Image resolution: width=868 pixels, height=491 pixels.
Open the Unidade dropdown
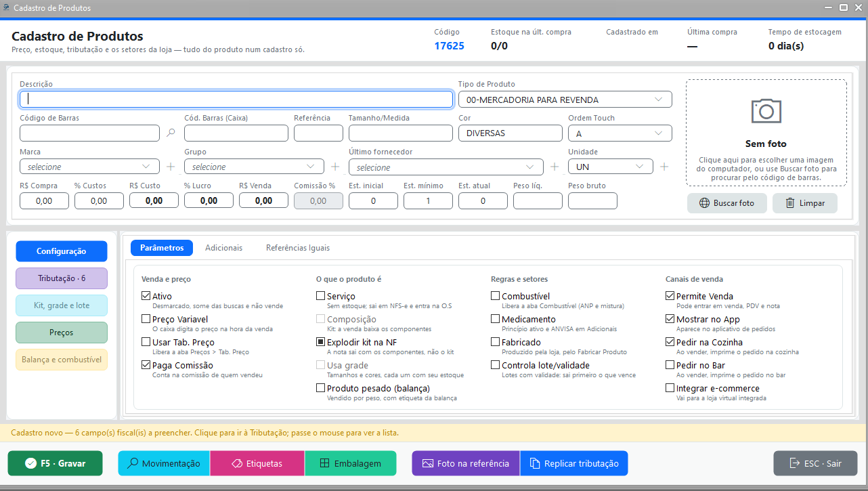point(611,167)
